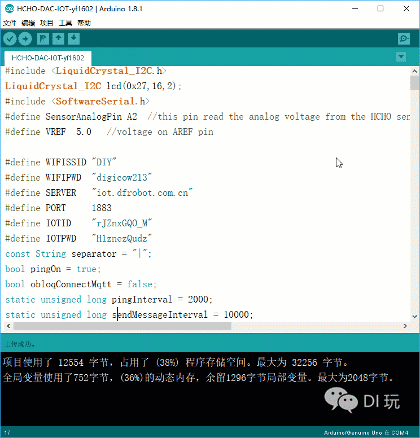Upload the sketch with the arrow button
The width and height of the screenshot is (420, 438).
click(x=25, y=39)
